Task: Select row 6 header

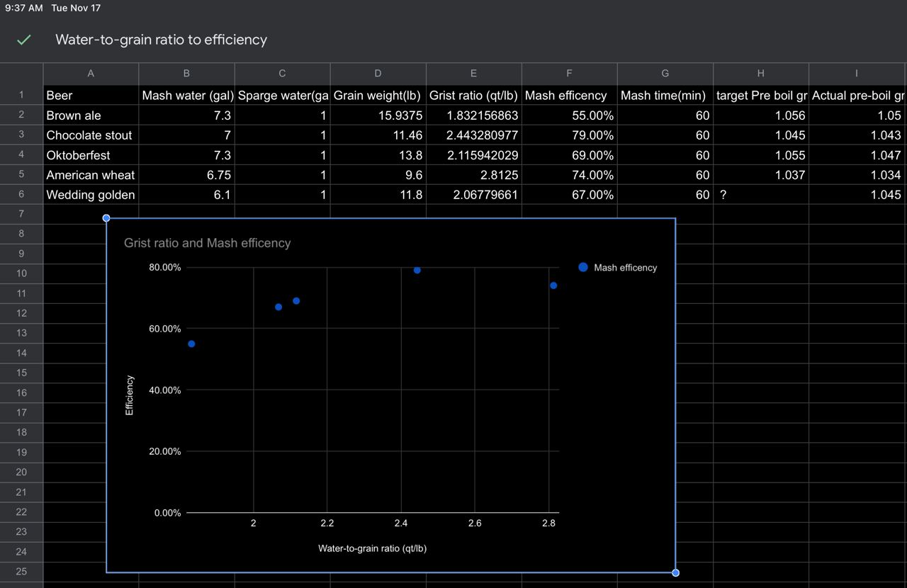Action: click(x=21, y=194)
